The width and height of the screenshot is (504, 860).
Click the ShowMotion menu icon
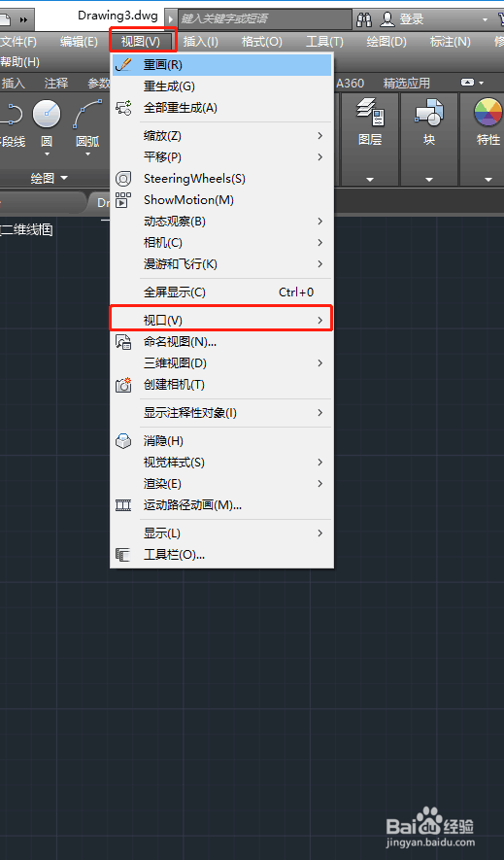tap(123, 200)
